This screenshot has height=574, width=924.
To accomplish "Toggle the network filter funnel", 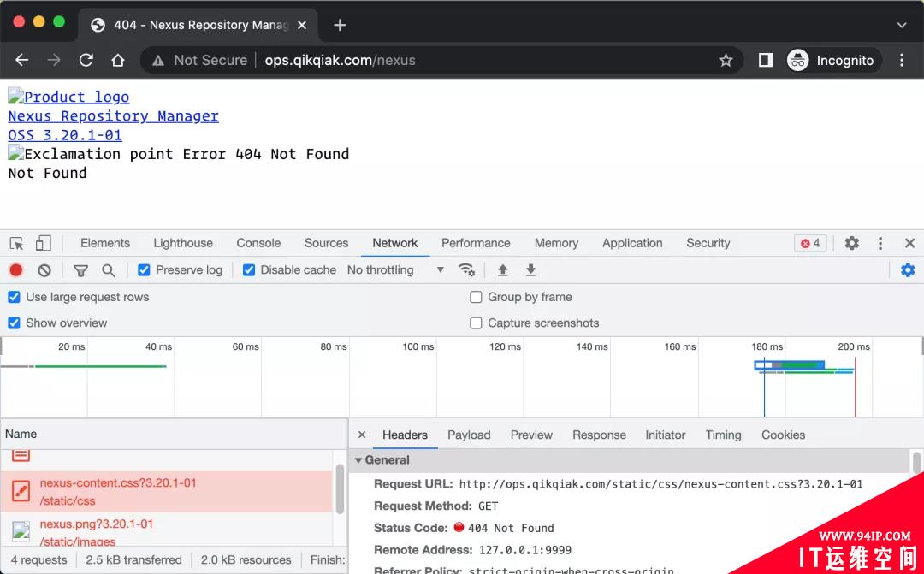I will [x=80, y=270].
